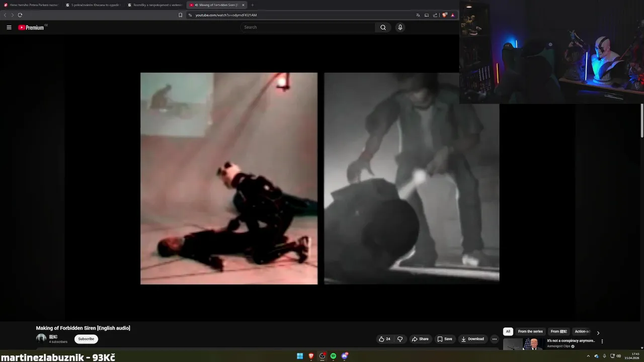The height and width of the screenshot is (362, 644).
Task: Click the video title 'Making of Forbidden Siren'
Action: coord(83,328)
